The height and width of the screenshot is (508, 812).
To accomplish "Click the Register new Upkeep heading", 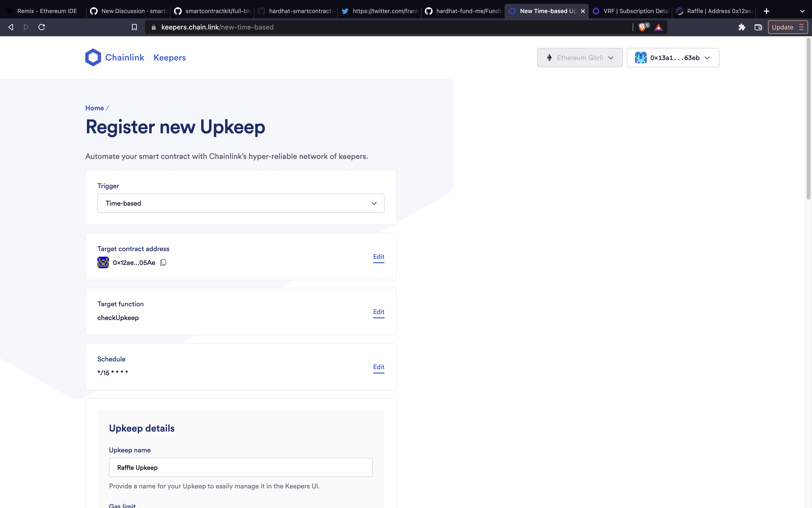I will pyautogui.click(x=175, y=127).
